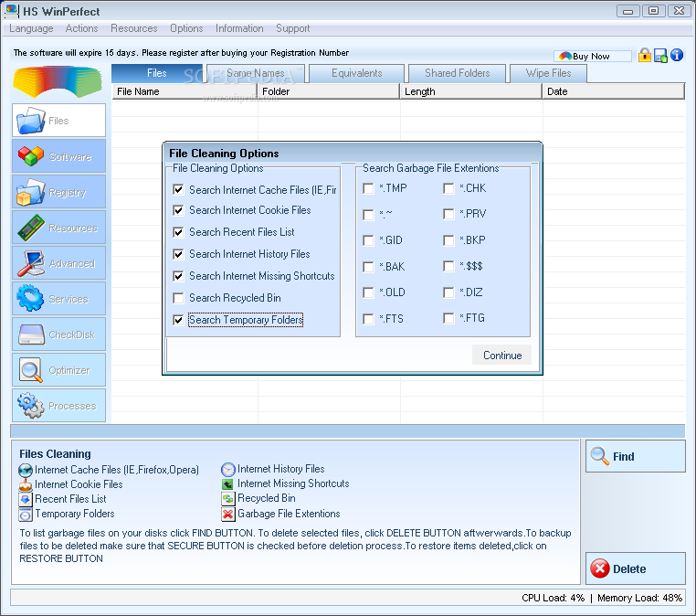Open the Advanced sidebar section
696x616 pixels.
coord(58,263)
